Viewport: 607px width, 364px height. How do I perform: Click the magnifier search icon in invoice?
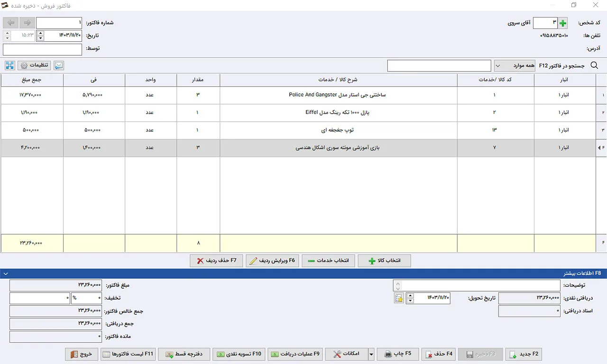[x=594, y=66]
